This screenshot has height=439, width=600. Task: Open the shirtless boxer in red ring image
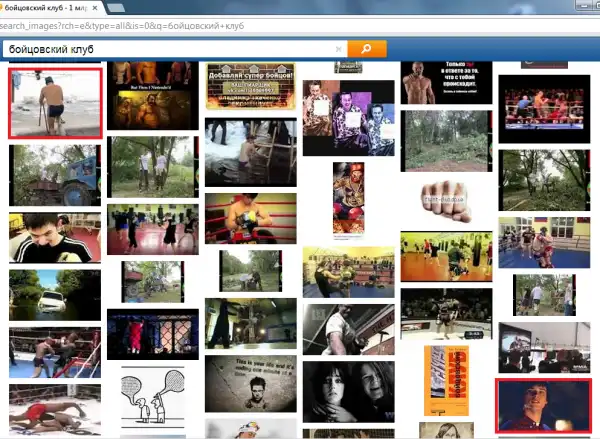[250, 218]
